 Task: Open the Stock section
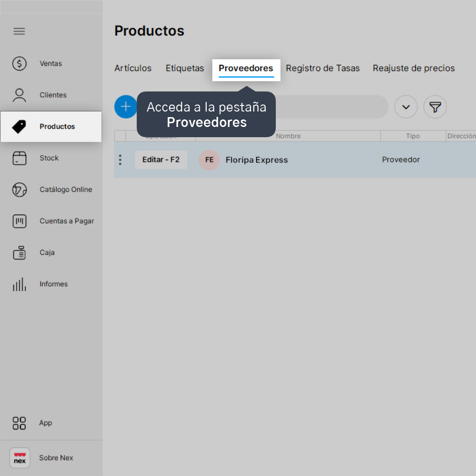pos(49,158)
